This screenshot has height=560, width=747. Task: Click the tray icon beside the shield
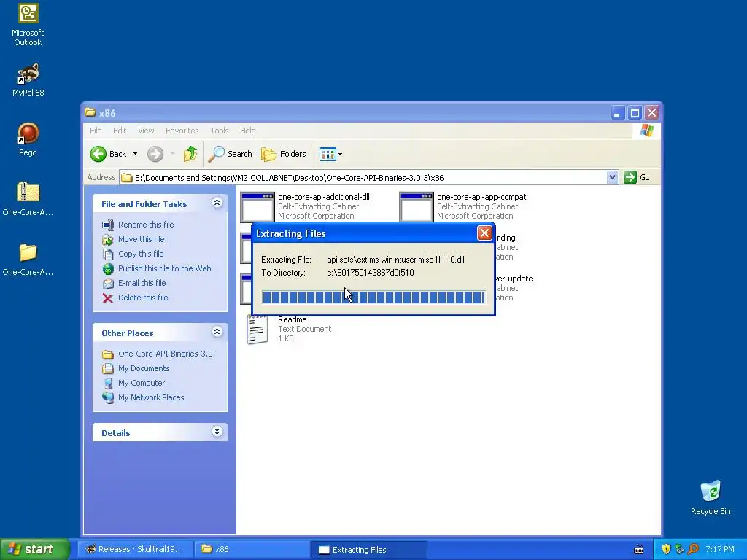click(679, 550)
